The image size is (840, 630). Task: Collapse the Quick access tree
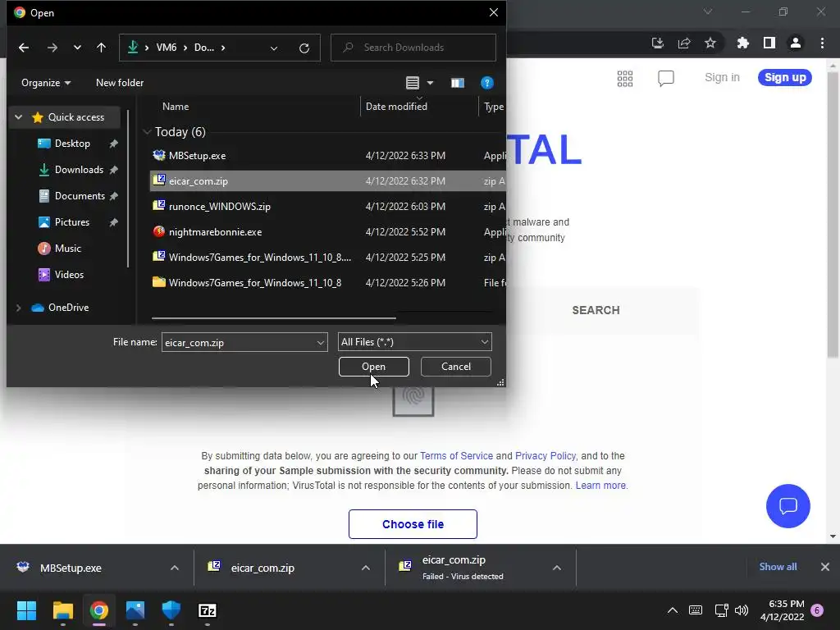pyautogui.click(x=18, y=116)
